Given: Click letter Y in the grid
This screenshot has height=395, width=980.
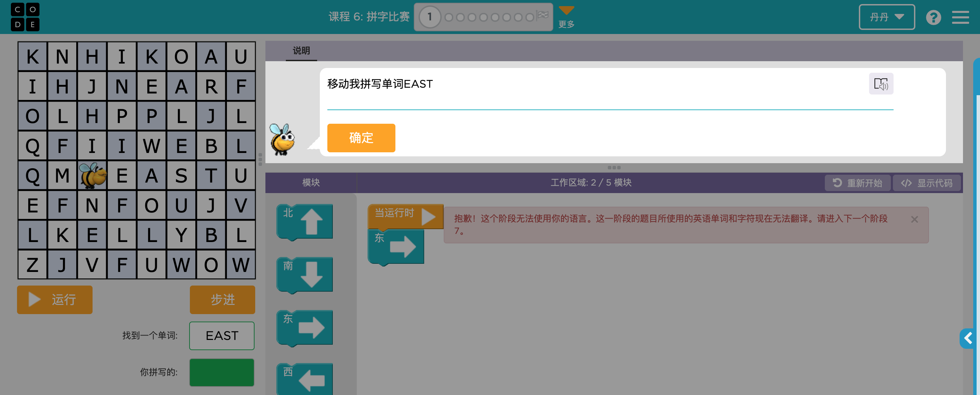Looking at the screenshot, I should (181, 235).
